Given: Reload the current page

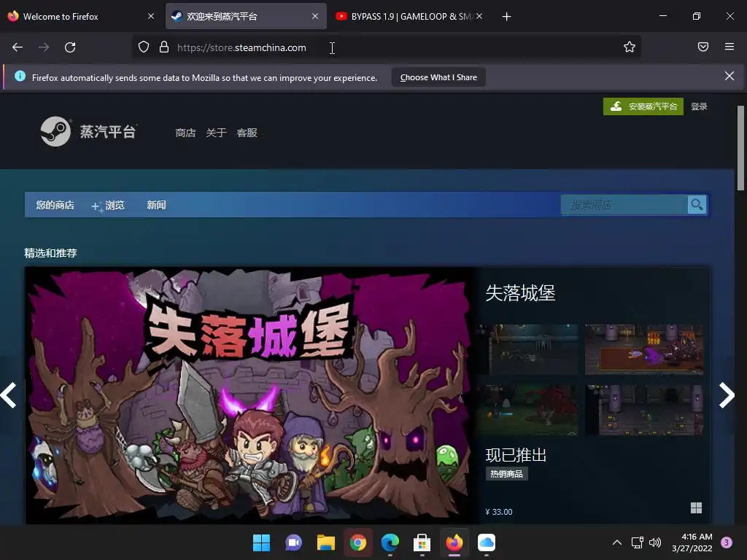Looking at the screenshot, I should [70, 47].
